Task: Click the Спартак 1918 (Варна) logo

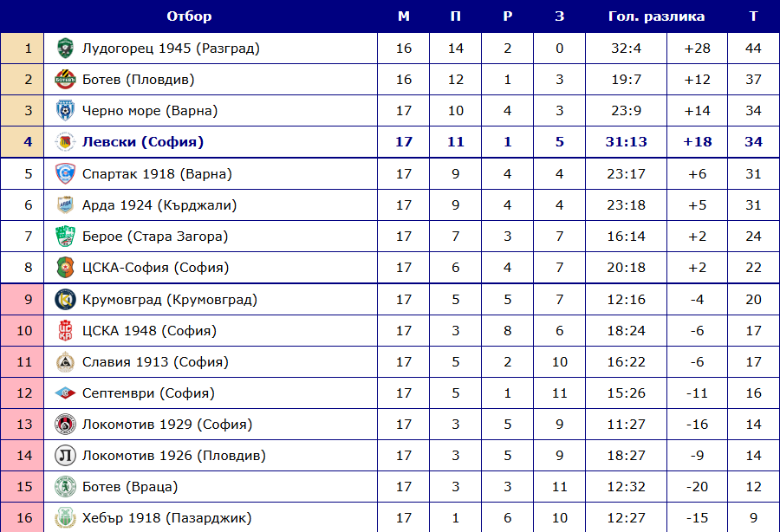Action: pyautogui.click(x=65, y=173)
